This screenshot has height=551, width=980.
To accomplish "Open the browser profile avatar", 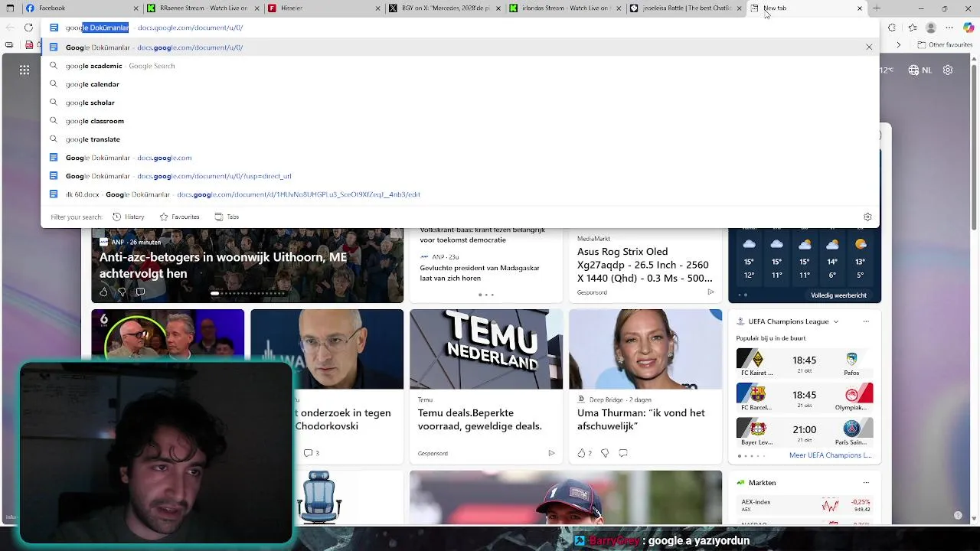I will click(x=930, y=28).
